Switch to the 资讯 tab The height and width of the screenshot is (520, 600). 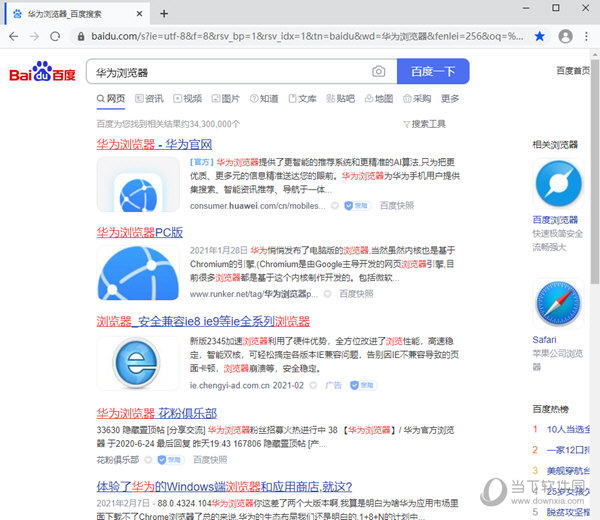[149, 99]
